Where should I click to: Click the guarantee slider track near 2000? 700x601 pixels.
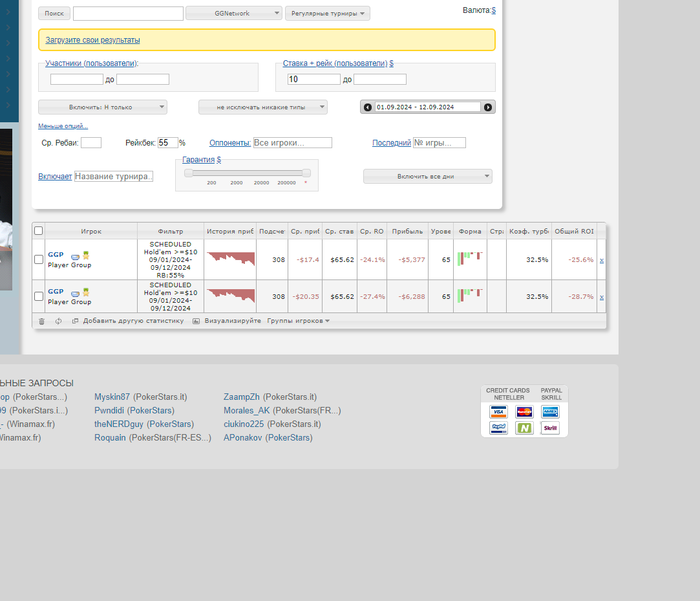tap(237, 173)
